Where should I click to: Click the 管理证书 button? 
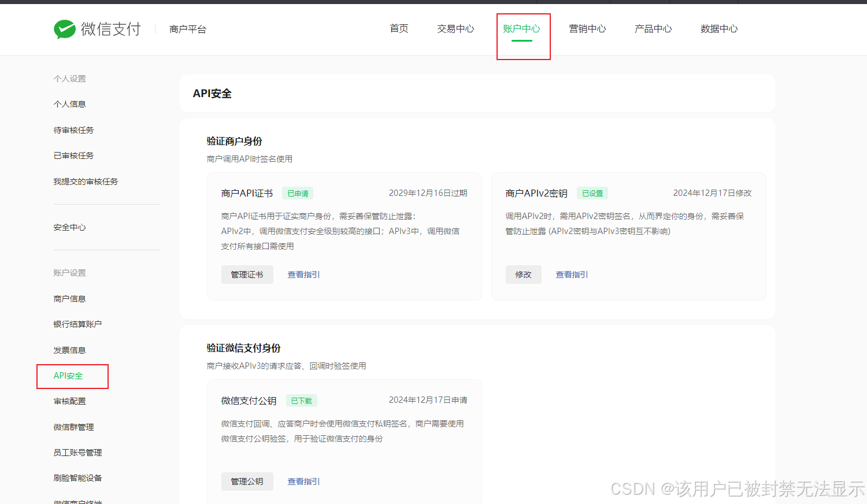click(247, 275)
